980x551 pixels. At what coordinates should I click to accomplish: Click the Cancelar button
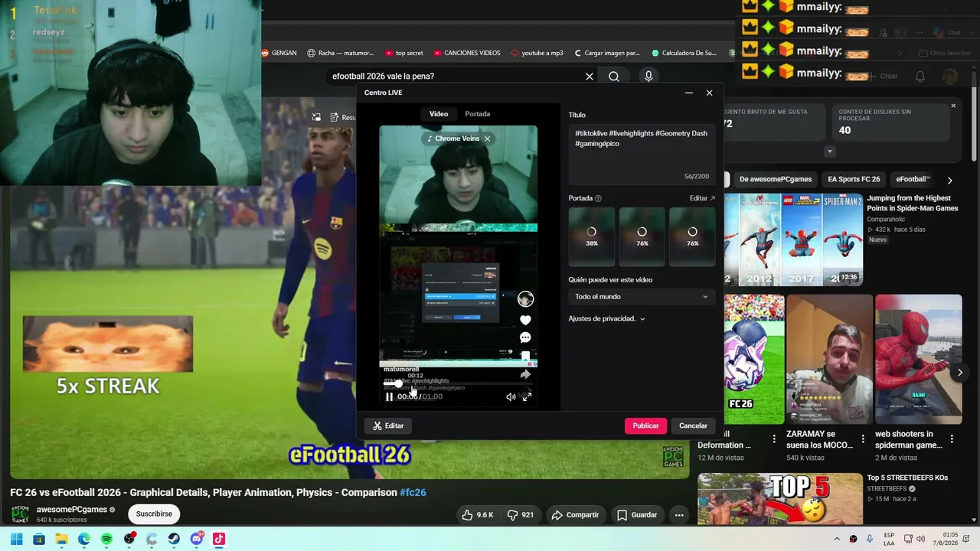point(693,425)
